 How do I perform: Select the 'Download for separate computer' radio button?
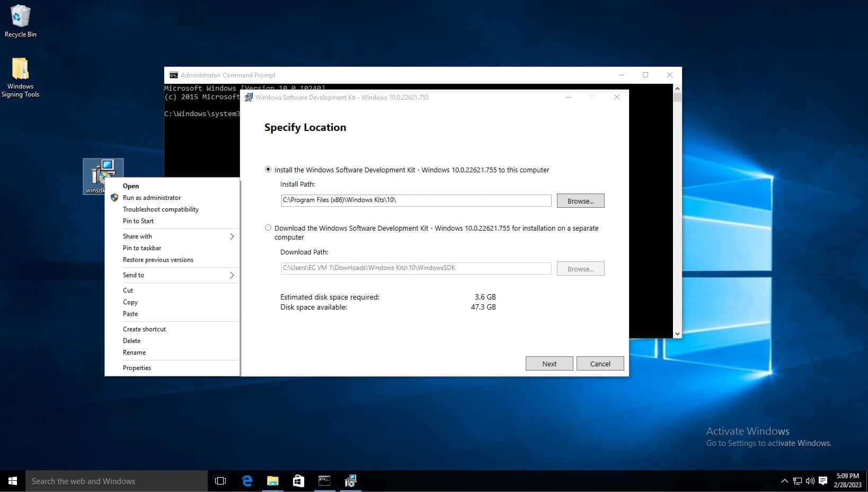coord(268,228)
